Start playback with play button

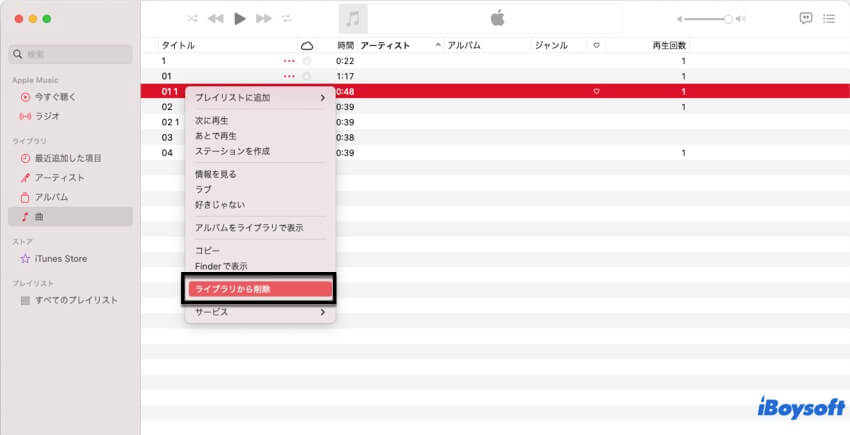(x=240, y=18)
